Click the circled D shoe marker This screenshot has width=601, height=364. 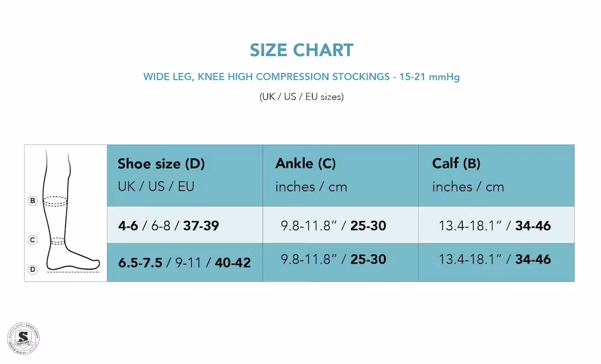pyautogui.click(x=32, y=270)
